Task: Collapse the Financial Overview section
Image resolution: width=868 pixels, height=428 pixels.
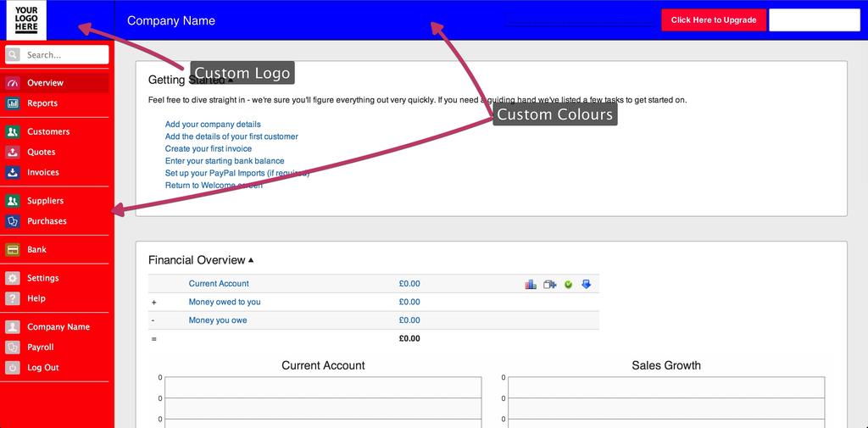Action: click(x=251, y=260)
